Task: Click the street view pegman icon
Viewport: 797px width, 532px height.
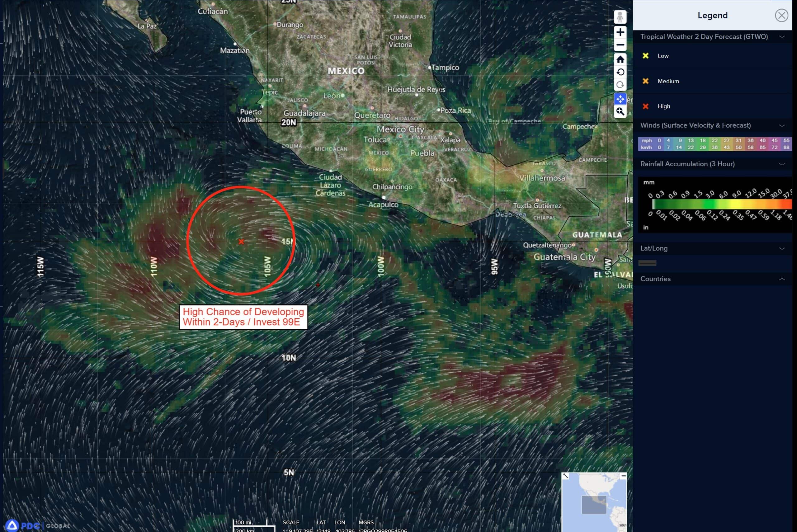Action: (620, 16)
